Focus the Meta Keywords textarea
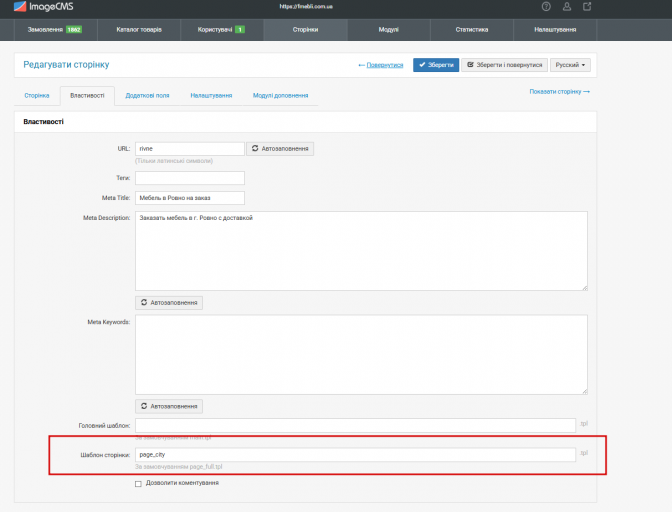672x512 pixels. 361,355
